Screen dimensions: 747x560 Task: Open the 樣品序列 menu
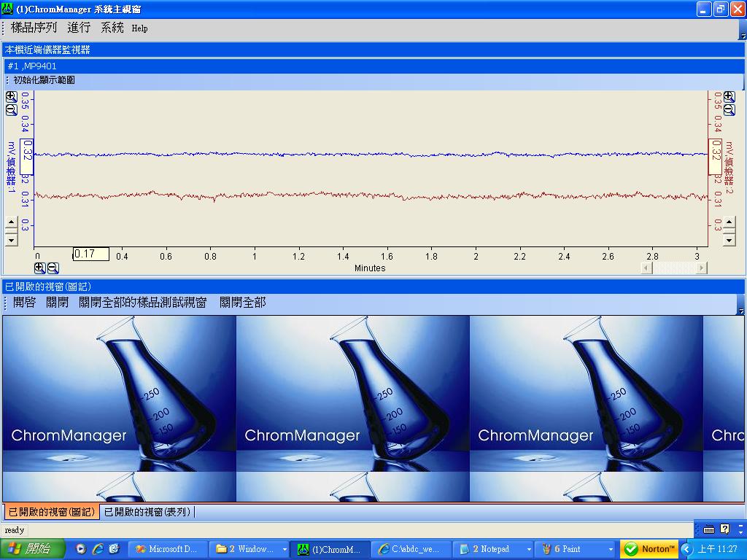point(34,28)
